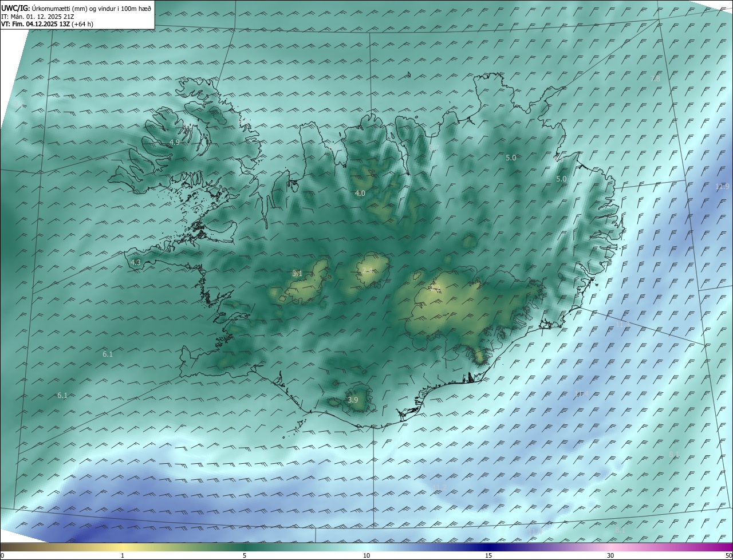Click the 4.3 value on the western peninsula
Screen dimensions: 733x560
[136, 262]
